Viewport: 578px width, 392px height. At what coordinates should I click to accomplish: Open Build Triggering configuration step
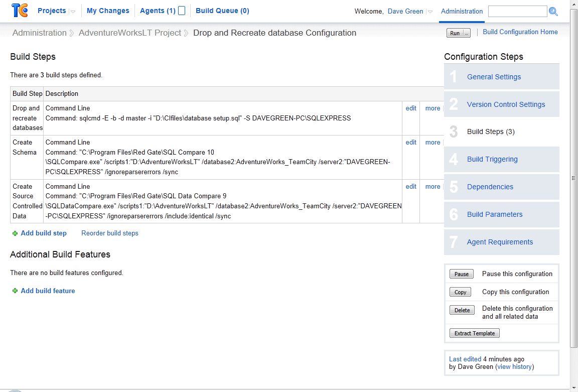coord(492,159)
